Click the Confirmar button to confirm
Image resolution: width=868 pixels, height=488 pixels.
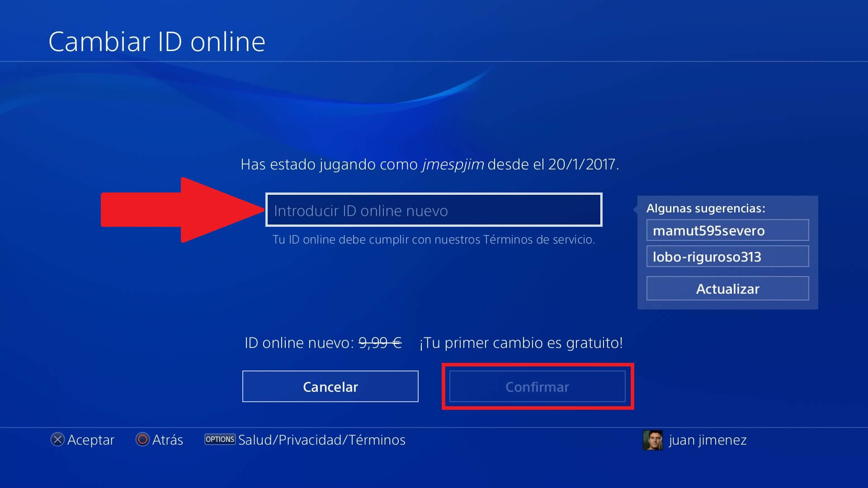(537, 387)
